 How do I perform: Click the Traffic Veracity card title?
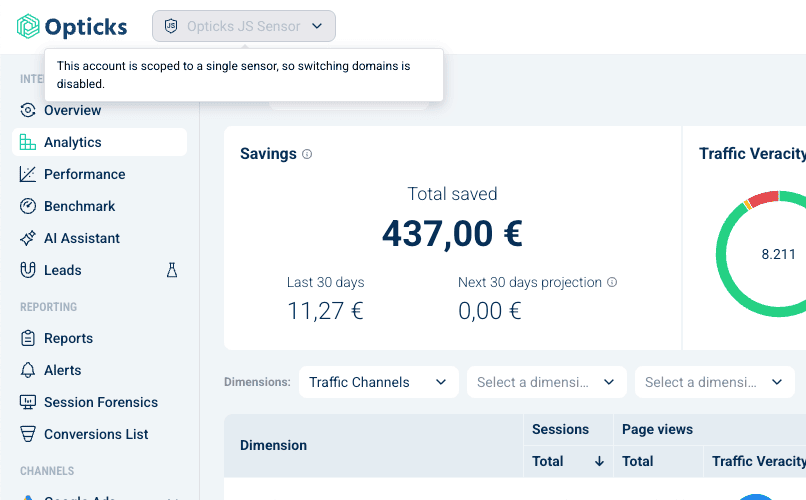pos(753,154)
